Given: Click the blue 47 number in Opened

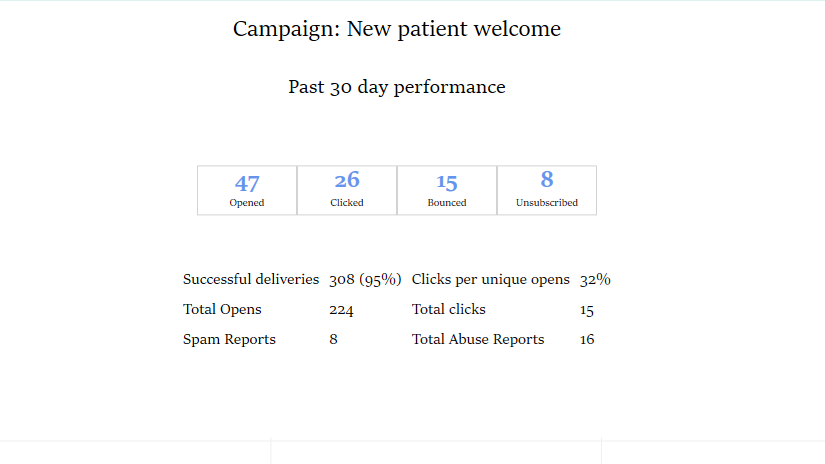Looking at the screenshot, I should point(247,184).
